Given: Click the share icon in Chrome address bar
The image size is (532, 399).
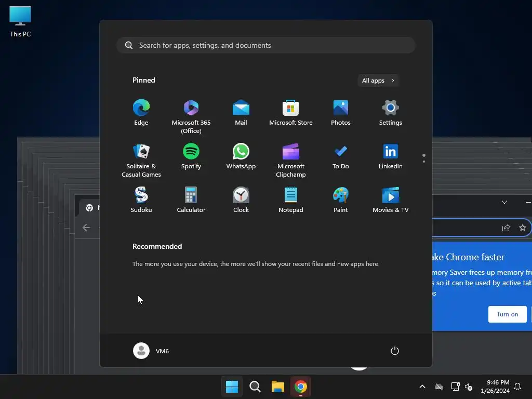Looking at the screenshot, I should [506, 228].
